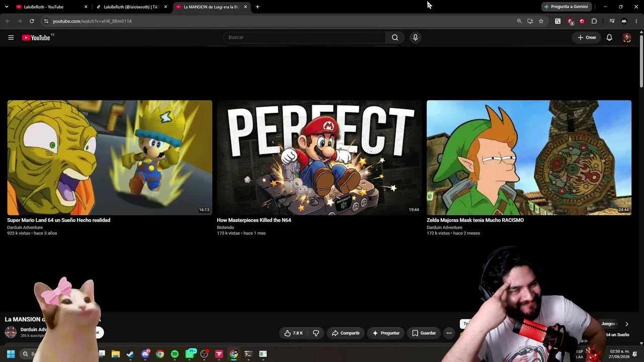Open the Bistendo channel link

(225, 227)
